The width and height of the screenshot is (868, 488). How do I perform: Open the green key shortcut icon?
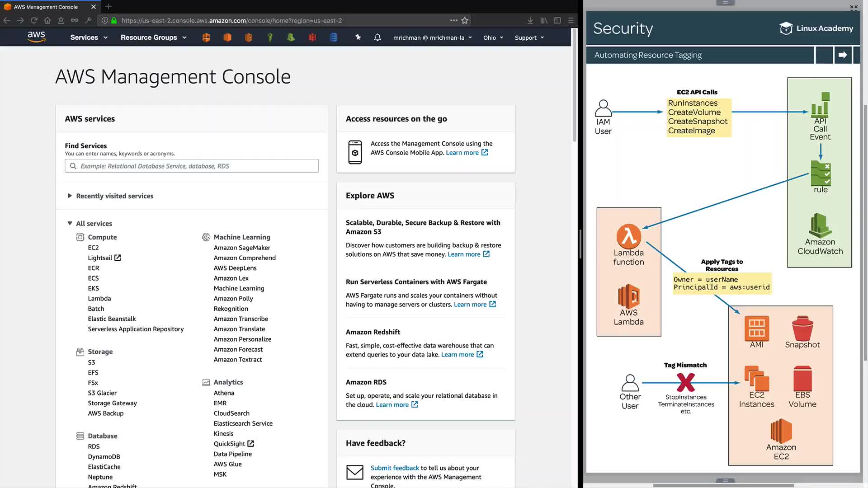[270, 38]
